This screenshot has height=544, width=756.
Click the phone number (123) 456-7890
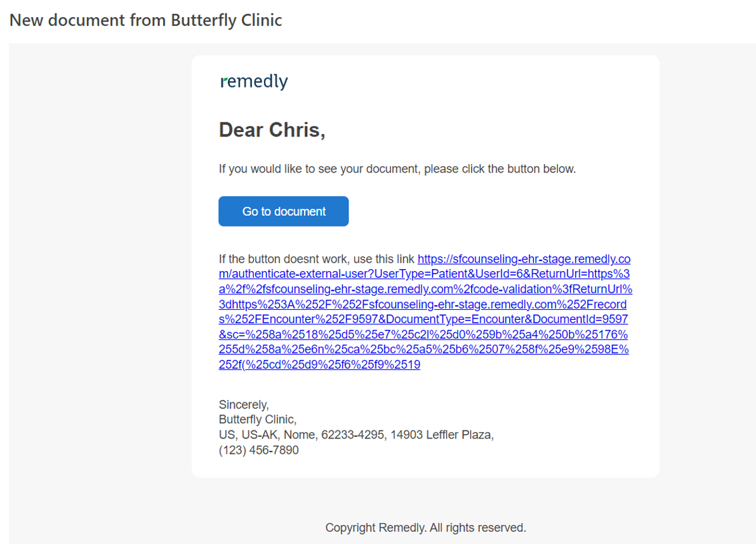coord(258,450)
